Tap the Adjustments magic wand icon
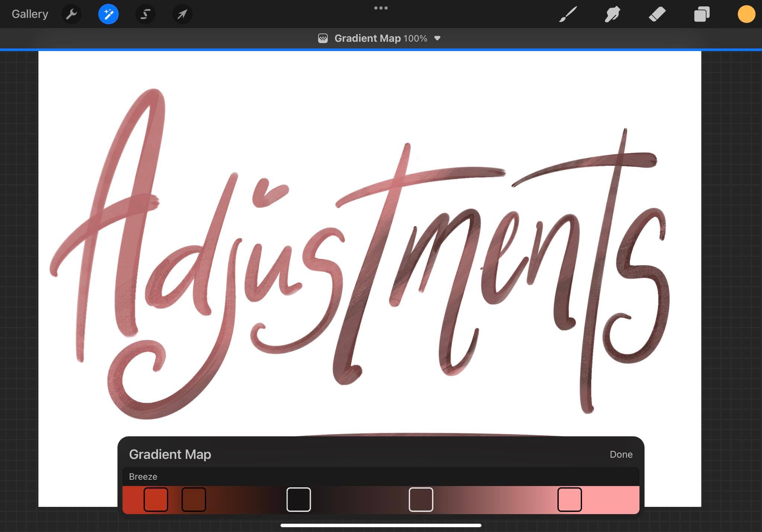The width and height of the screenshot is (762, 532). tap(108, 14)
